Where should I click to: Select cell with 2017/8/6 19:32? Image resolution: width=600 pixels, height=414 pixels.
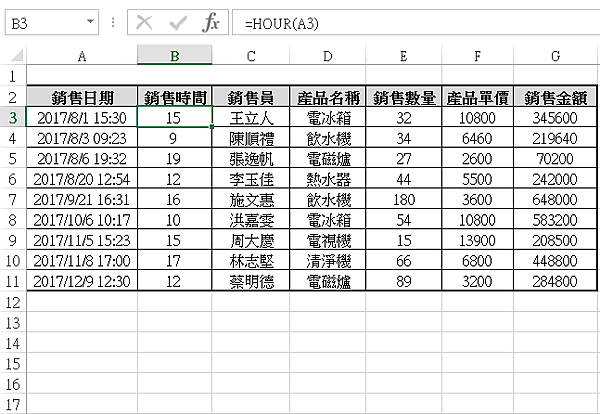click(x=82, y=158)
